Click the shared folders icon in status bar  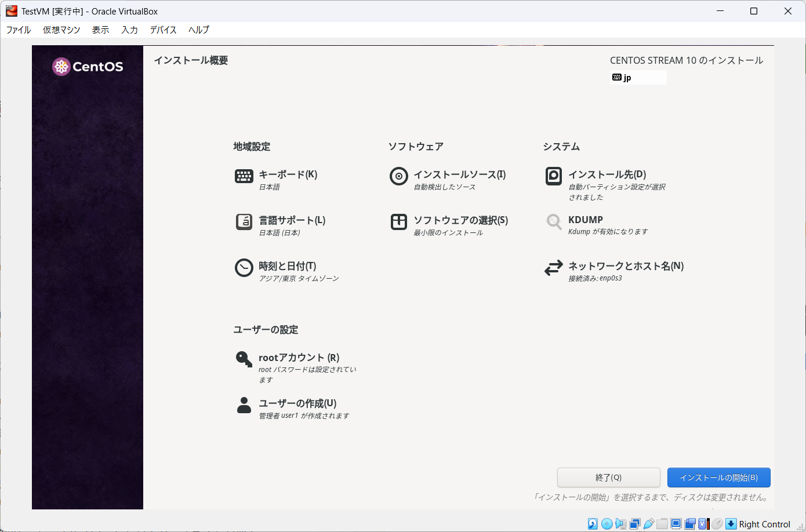662,524
